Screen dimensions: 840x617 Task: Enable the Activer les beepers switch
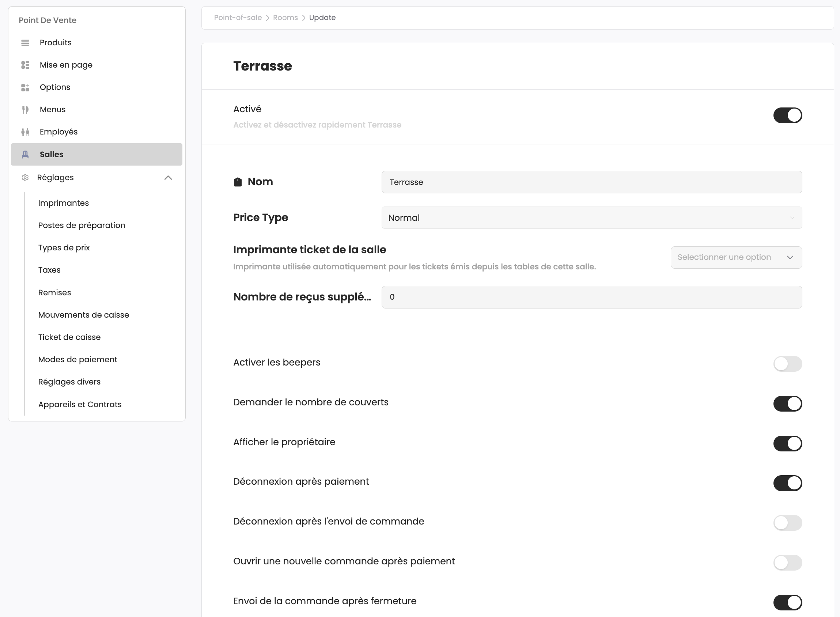(787, 363)
